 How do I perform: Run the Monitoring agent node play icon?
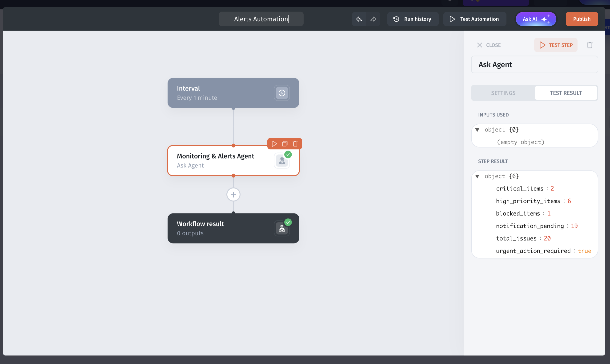pyautogui.click(x=274, y=144)
